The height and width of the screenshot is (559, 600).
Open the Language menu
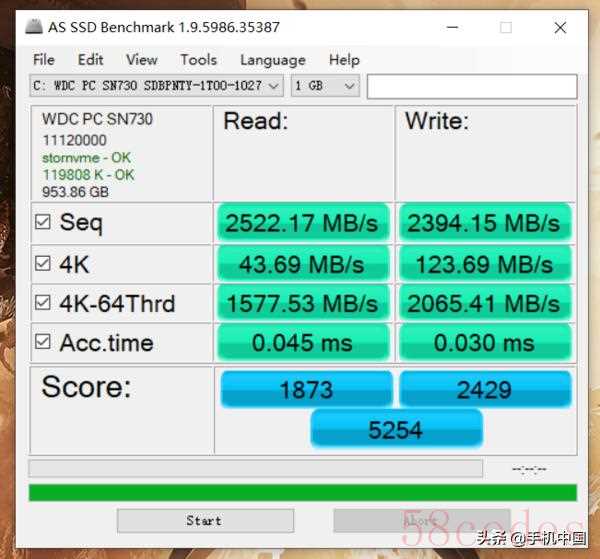click(273, 60)
